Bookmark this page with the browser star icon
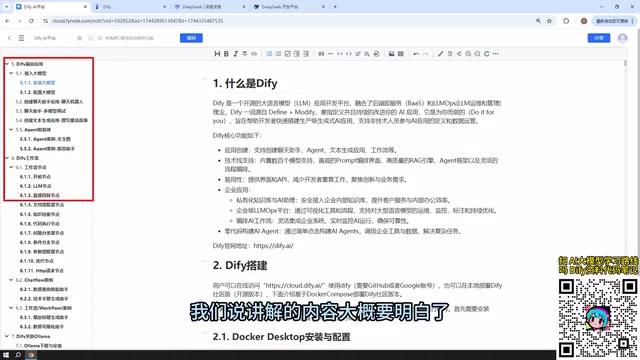Image resolution: width=640 pixels, height=360 pixels. (549, 21)
